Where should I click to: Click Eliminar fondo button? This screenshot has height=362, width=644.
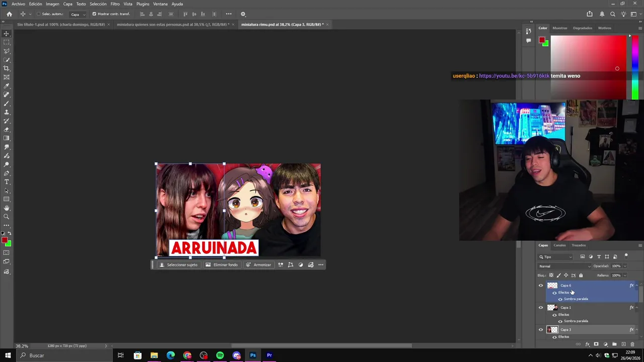(x=221, y=265)
